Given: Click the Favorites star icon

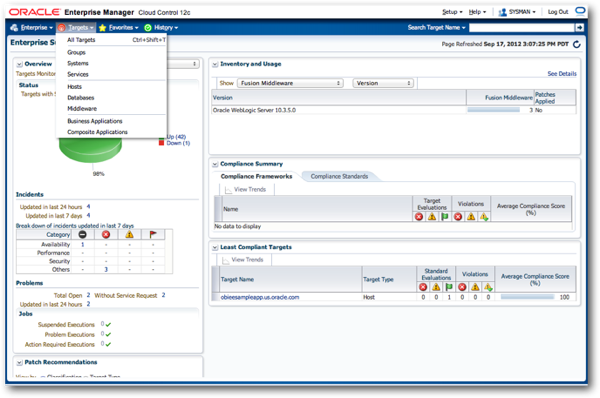Looking at the screenshot, I should tap(102, 28).
